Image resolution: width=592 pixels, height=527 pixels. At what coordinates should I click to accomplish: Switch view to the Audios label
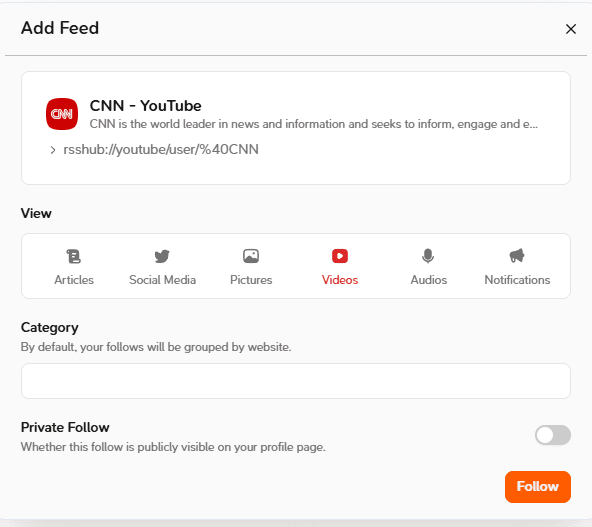tap(429, 280)
